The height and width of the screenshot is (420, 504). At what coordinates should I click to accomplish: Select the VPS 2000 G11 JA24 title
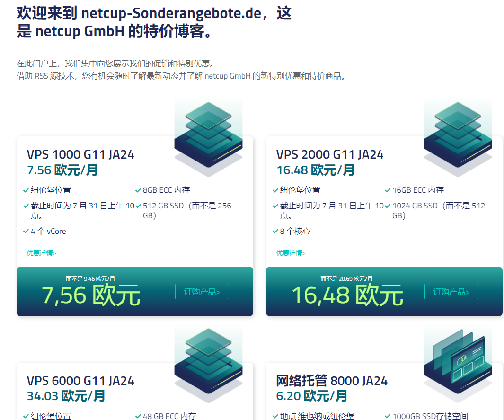tap(330, 155)
